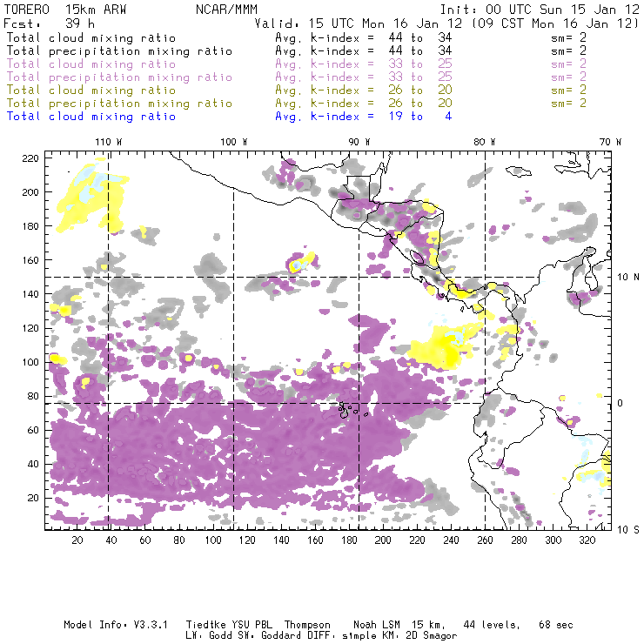Select the '10 N' latitude label

pyautogui.click(x=628, y=278)
